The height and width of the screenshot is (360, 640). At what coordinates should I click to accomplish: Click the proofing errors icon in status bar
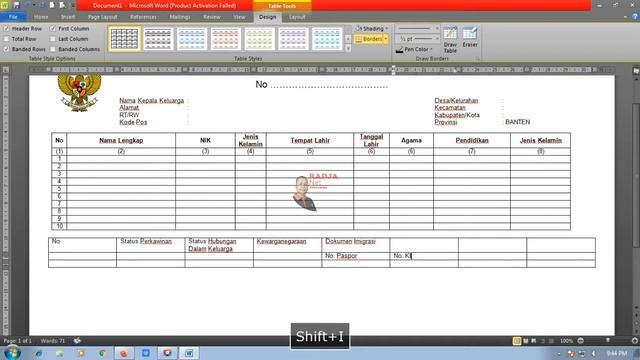pos(77,340)
